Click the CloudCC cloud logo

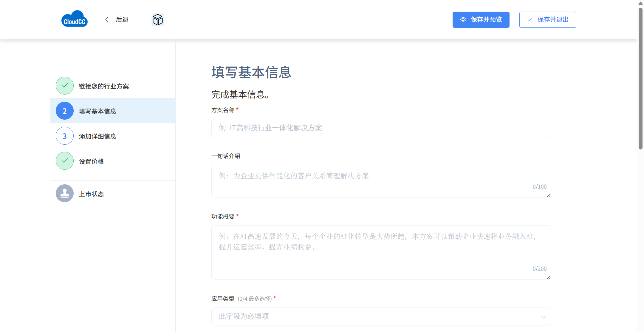[74, 19]
